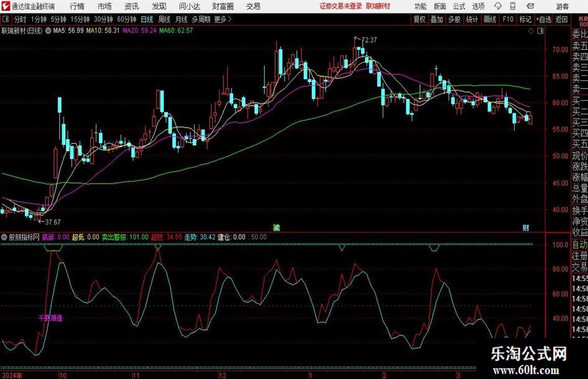Switch to 60分钟 period tab
This screenshot has width=588, height=379.
click(126, 19)
